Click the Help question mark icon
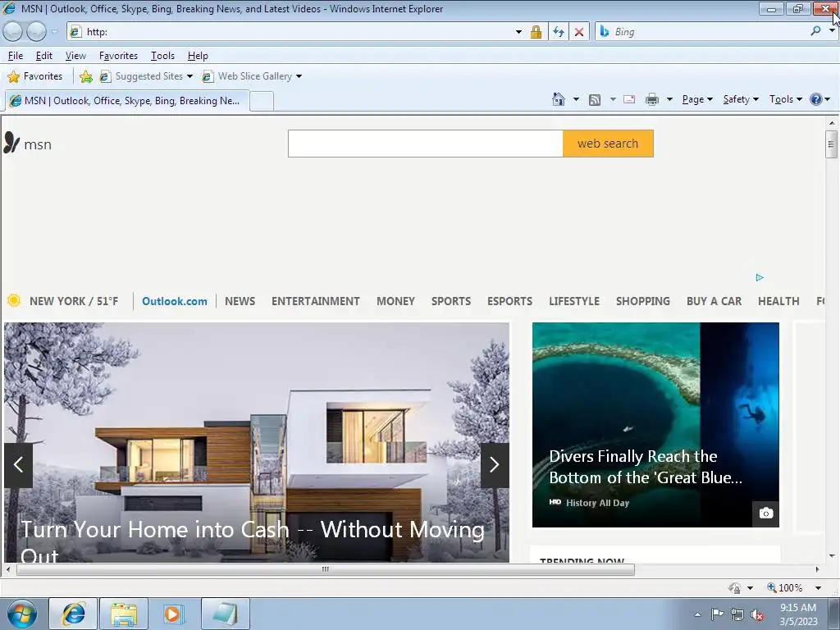 point(815,99)
